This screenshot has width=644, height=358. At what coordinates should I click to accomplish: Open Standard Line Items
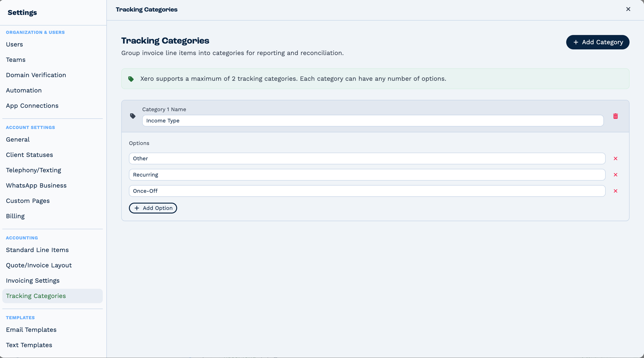coord(37,250)
